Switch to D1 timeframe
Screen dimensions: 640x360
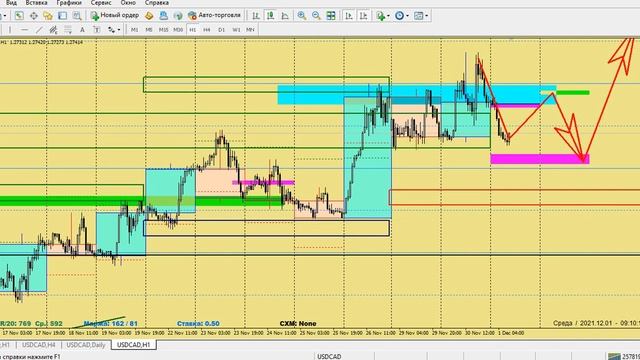point(222,30)
